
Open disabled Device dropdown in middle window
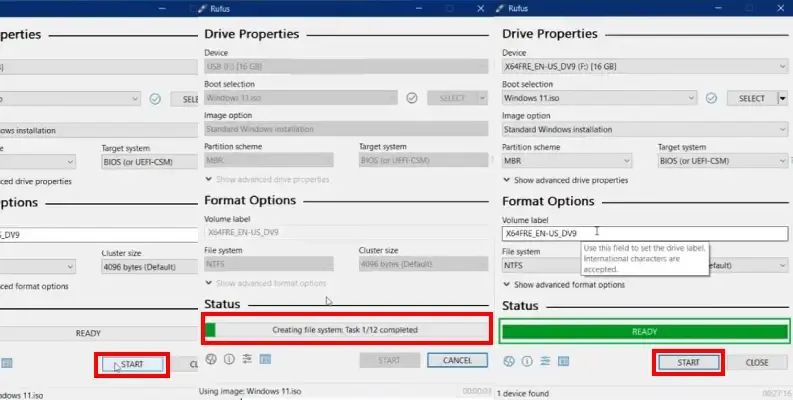346,66
